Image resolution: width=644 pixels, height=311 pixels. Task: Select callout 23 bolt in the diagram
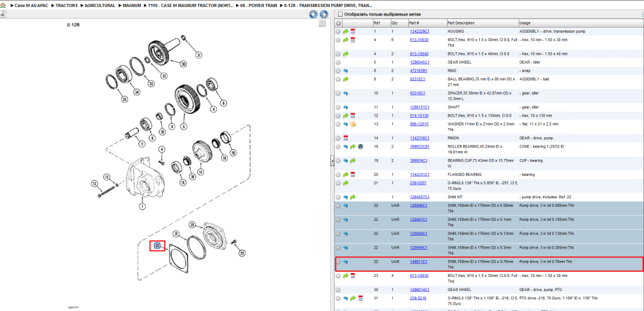(241, 252)
